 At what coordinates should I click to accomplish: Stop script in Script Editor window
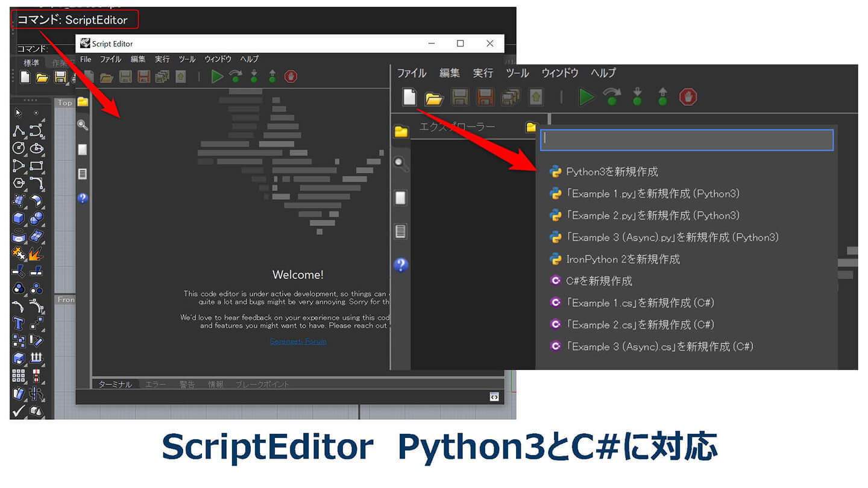pos(291,77)
